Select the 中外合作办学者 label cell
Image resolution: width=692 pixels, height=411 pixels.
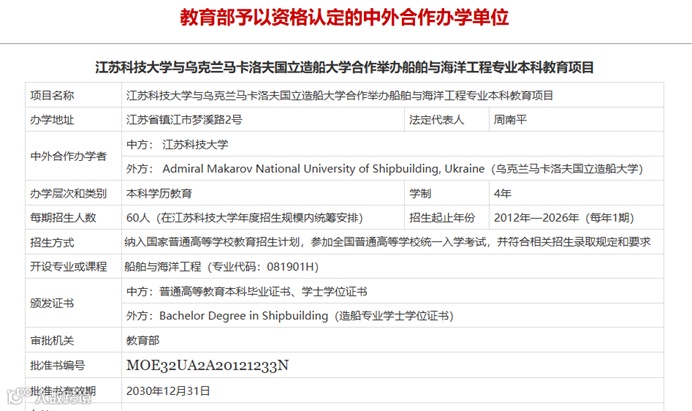coord(73,156)
